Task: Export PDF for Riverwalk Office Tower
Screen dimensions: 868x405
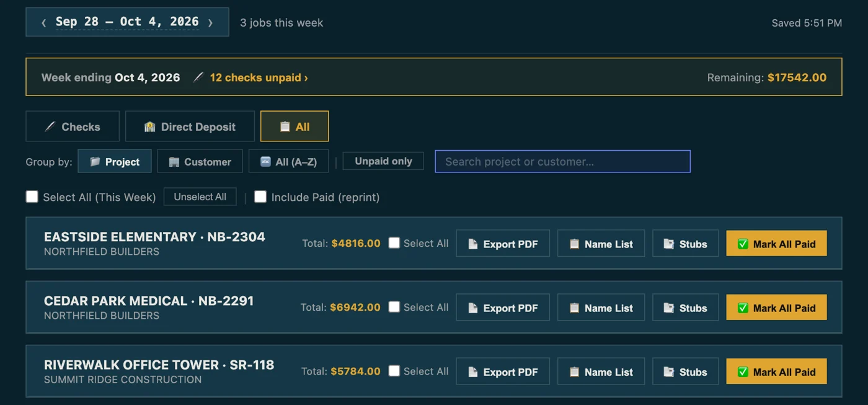Action: 503,371
